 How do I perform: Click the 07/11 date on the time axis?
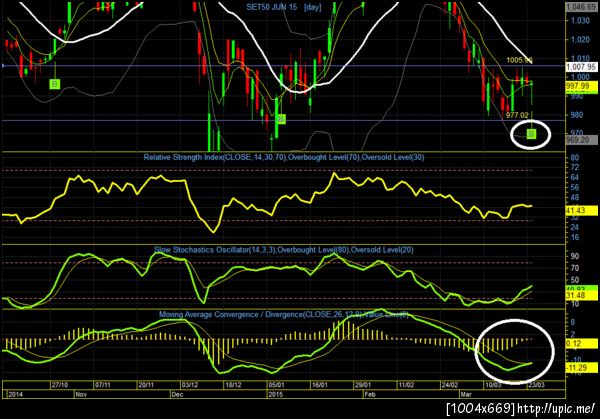pyautogui.click(x=103, y=385)
